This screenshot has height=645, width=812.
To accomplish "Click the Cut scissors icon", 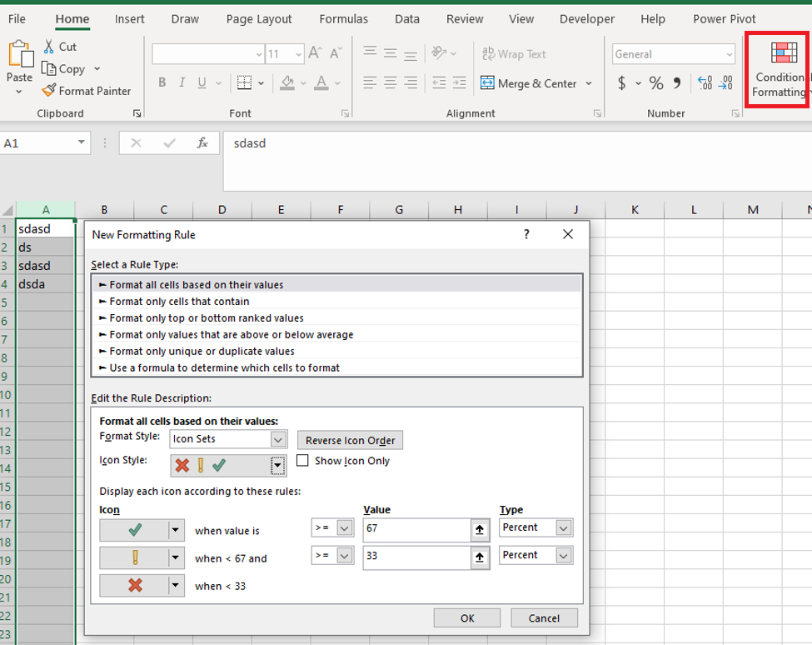I will point(48,47).
